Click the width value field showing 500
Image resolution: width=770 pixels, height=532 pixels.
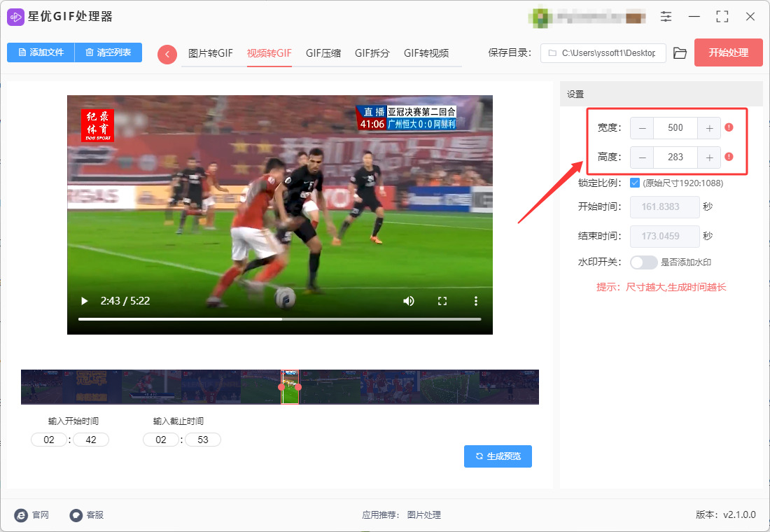(x=675, y=128)
